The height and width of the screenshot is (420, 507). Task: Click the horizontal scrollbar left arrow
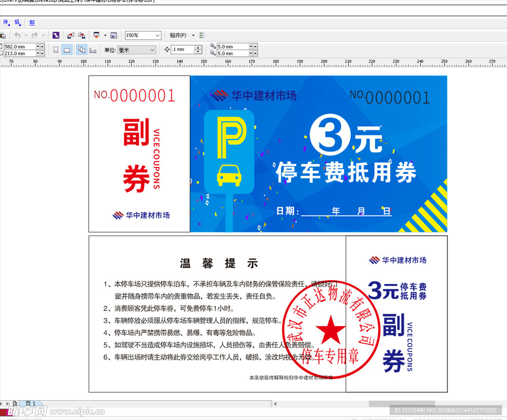(275, 404)
